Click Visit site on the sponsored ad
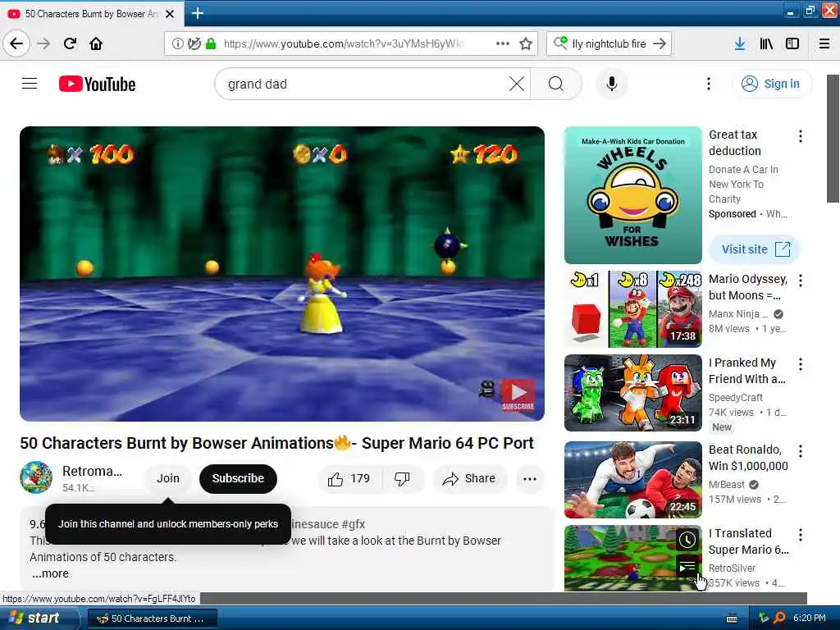Screen dimensions: 840x630 pyautogui.click(x=755, y=249)
